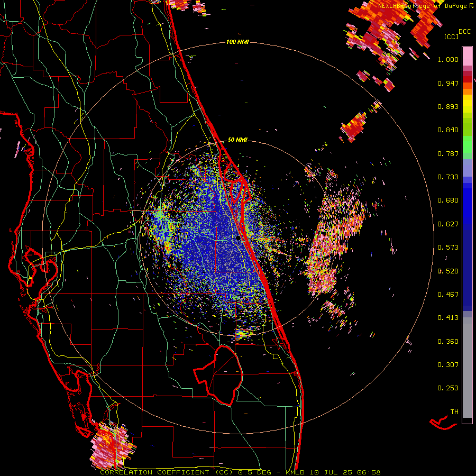The height and width of the screenshot is (476, 476).
Task: Click the 0.573 colorbar value
Action: point(448,248)
